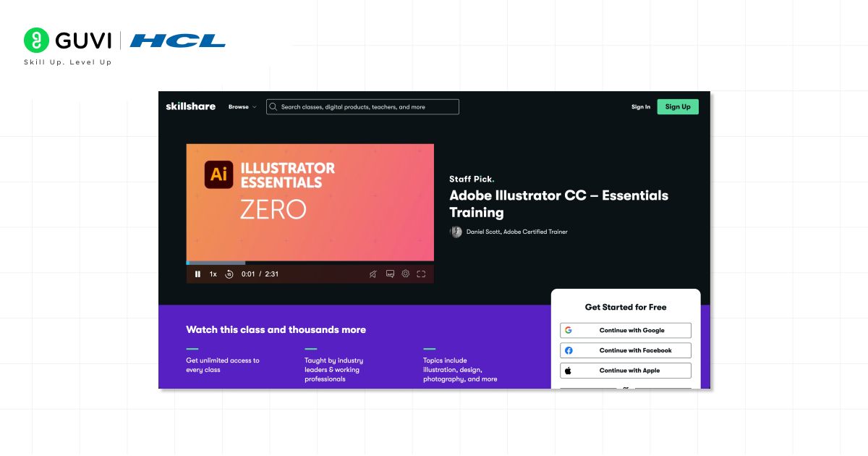Screen dimensions: 868x456
Task: Pause the Illustrator Essentials video
Action: (197, 274)
